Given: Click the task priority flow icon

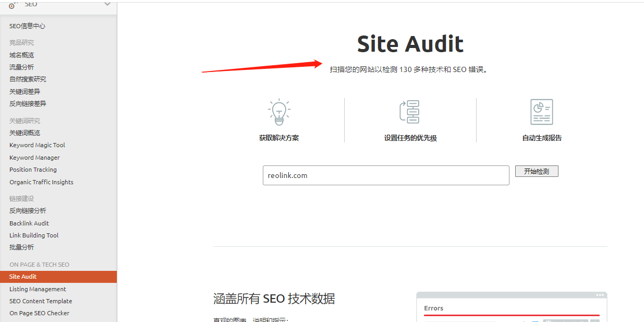Looking at the screenshot, I should click(410, 112).
